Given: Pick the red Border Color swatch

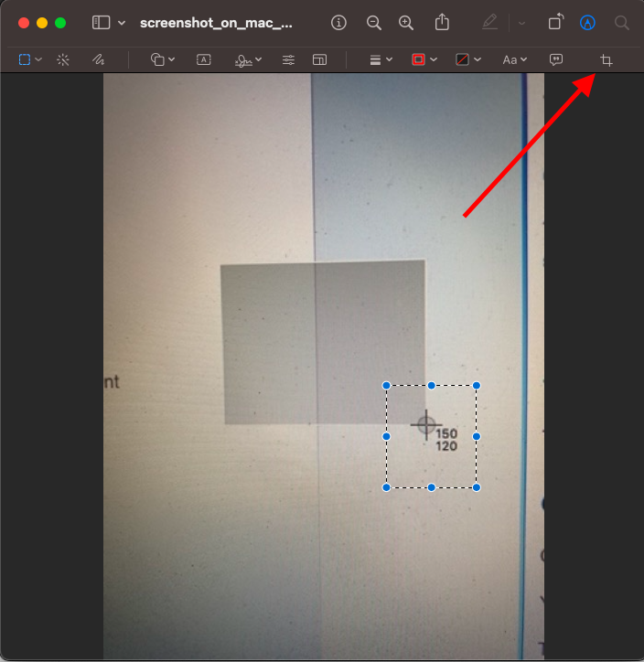Looking at the screenshot, I should (418, 59).
